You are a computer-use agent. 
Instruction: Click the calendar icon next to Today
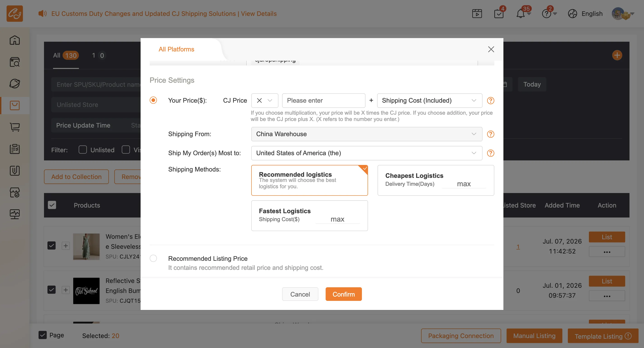(x=505, y=85)
